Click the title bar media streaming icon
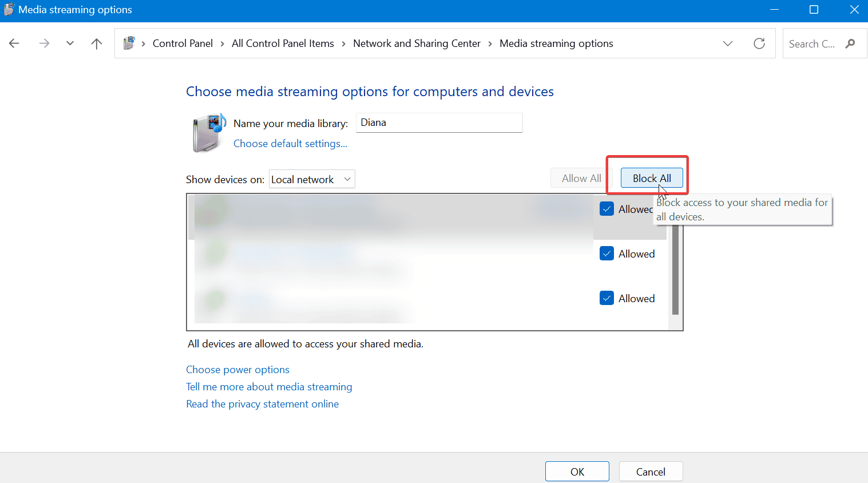868x483 pixels. pos(9,10)
